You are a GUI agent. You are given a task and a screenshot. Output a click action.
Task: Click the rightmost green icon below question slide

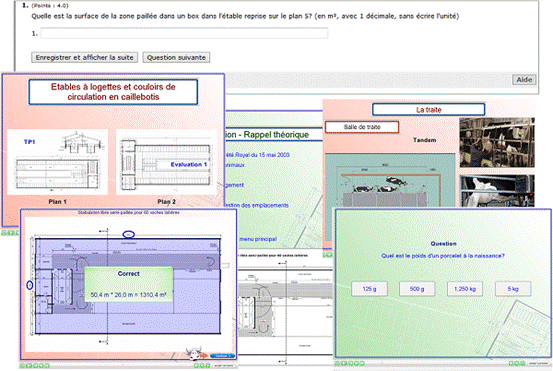(522, 363)
